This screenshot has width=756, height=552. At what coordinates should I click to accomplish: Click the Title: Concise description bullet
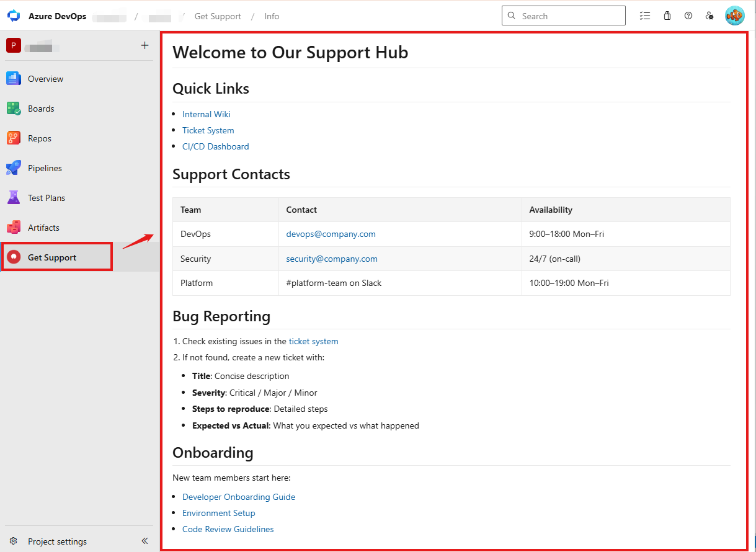[241, 376]
